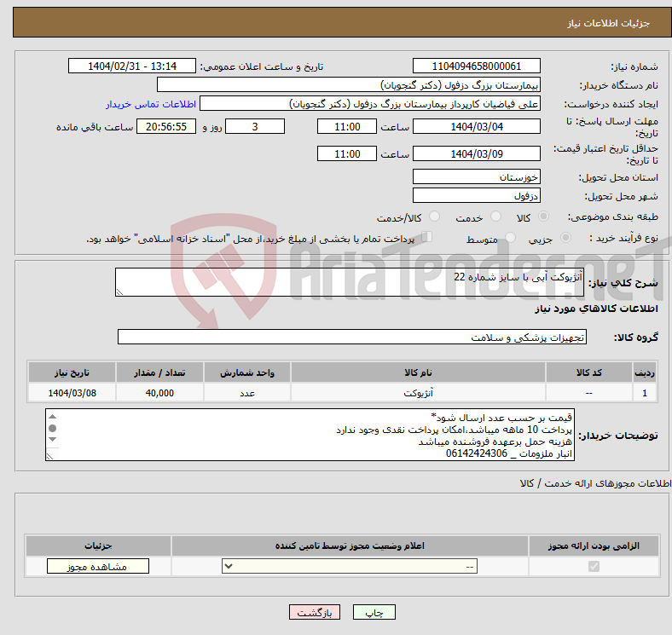The image size is (672, 635).
Task: Click the request creator name field
Action: (x=370, y=104)
